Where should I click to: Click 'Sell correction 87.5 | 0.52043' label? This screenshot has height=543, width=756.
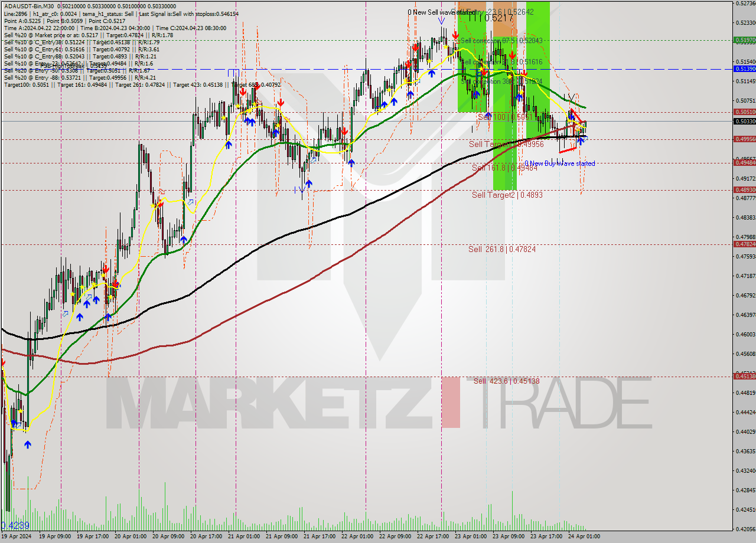pyautogui.click(x=501, y=40)
